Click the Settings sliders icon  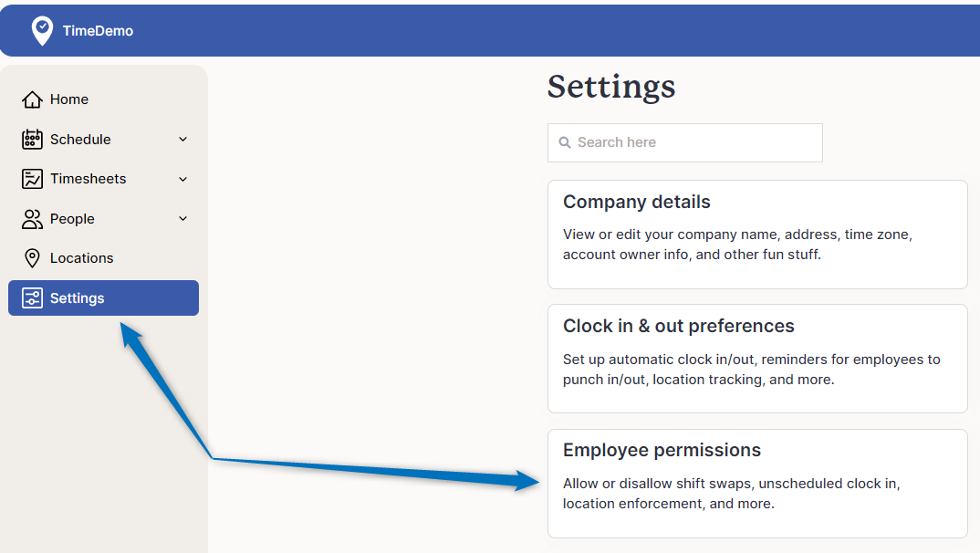[x=32, y=298]
